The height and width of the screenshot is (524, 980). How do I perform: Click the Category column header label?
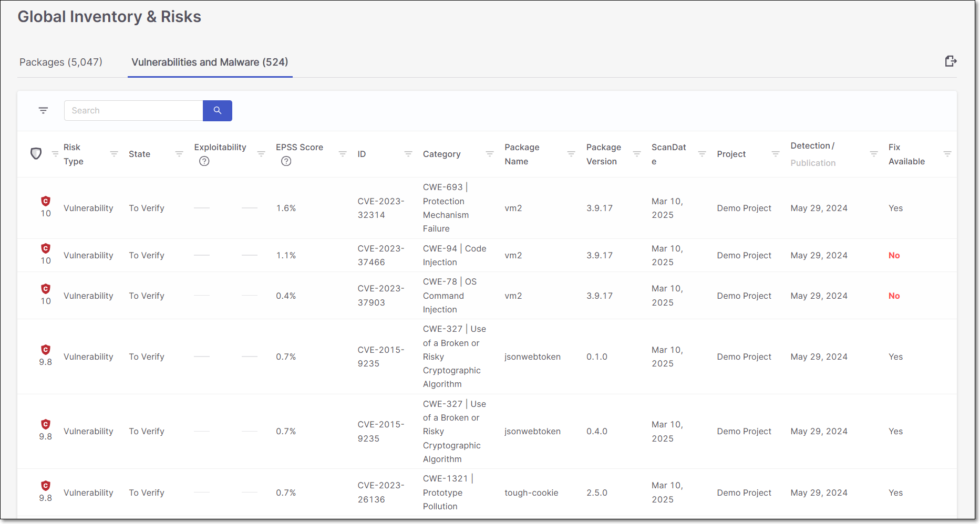[x=441, y=154]
